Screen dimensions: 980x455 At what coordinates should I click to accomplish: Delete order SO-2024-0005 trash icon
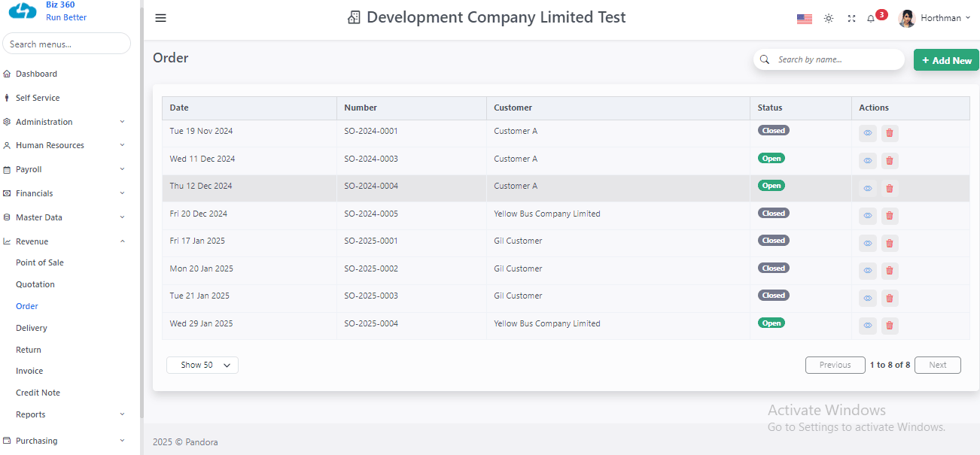[x=890, y=216]
